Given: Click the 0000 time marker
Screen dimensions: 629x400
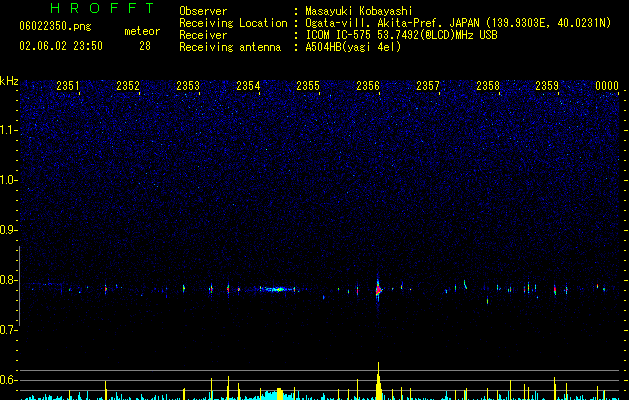Looking at the screenshot, I should (607, 85).
